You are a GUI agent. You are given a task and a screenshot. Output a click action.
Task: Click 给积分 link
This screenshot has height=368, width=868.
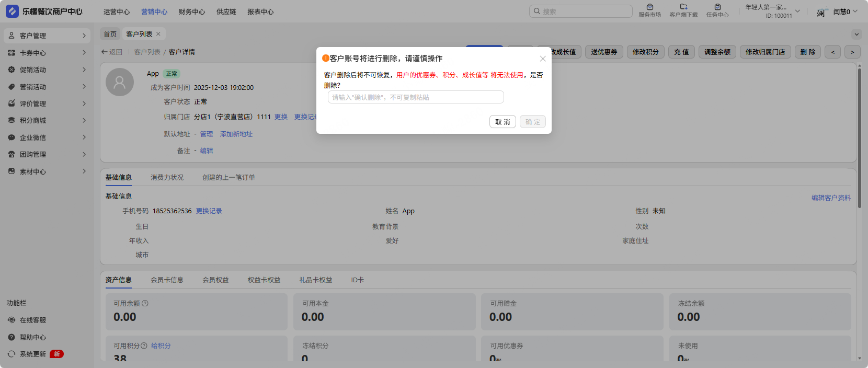point(161,346)
